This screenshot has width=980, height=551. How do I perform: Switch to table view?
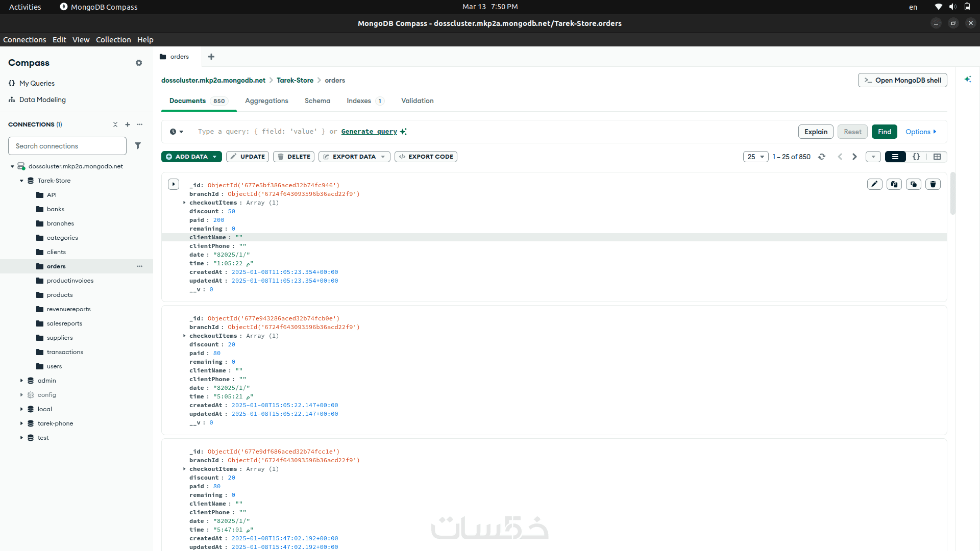(x=937, y=157)
